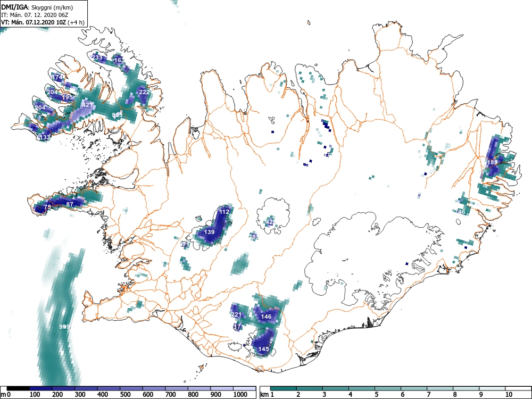The image size is (532, 399).
Task: Click the 195 visibility value on the map
Action: [x=67, y=97]
